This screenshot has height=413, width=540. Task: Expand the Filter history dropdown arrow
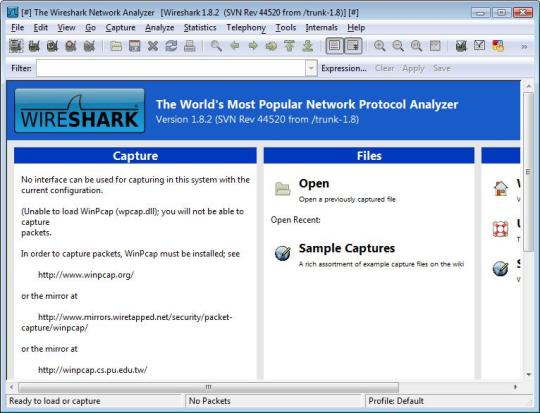coord(311,68)
